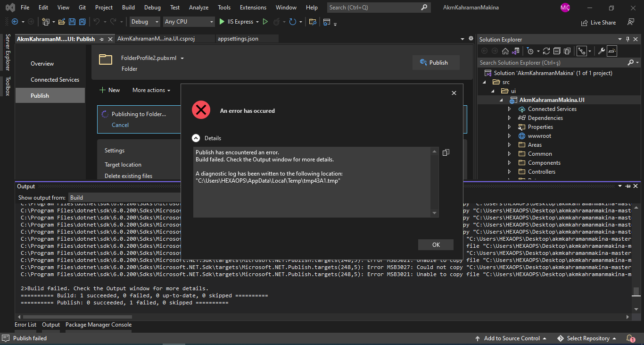Click the Save All toolbar icon
Image resolution: width=644 pixels, height=345 pixels.
click(83, 22)
